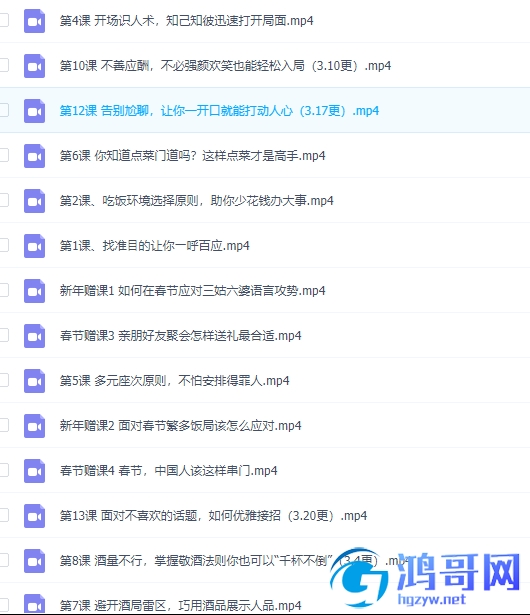The image size is (530, 615).
Task: Open 第7课 避开酒局雷区 file name
Action: 180,605
